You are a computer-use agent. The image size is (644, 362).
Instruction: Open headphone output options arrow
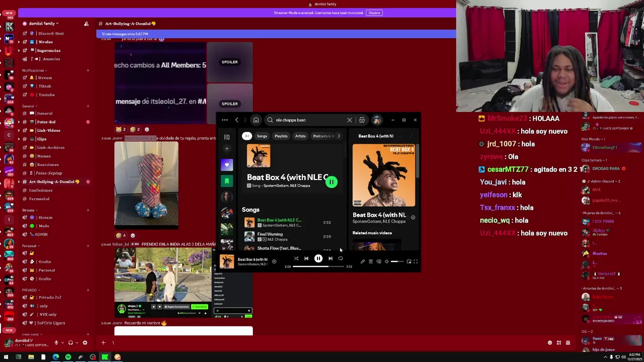click(76, 343)
